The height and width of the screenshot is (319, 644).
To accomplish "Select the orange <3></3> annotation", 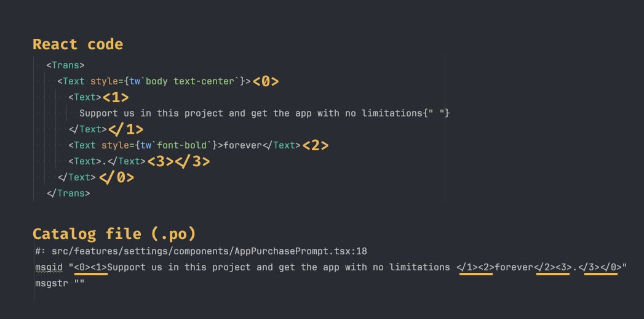I will coord(178,161).
